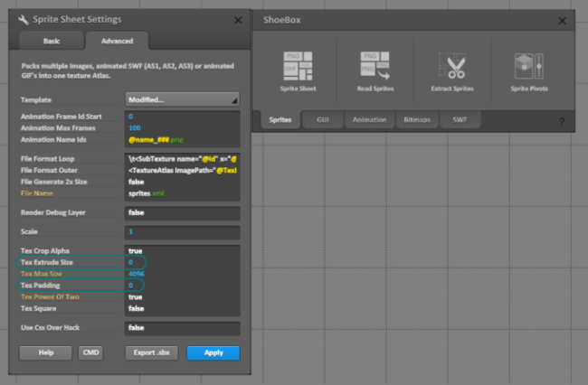Open the Animation tab in ShoeBox
This screenshot has width=588, height=385.
tap(368, 119)
